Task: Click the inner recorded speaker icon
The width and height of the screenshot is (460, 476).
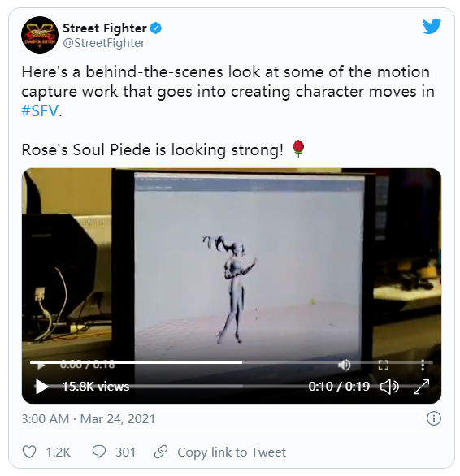Action: [345, 365]
